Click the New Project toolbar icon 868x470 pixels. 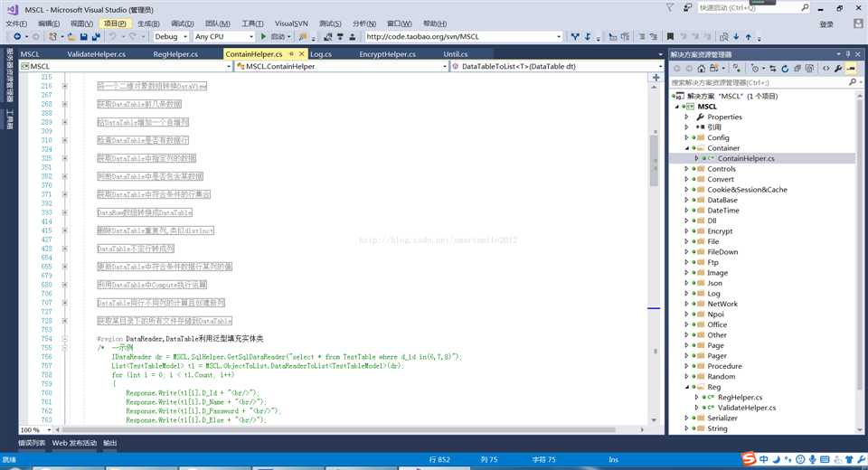[x=52, y=36]
